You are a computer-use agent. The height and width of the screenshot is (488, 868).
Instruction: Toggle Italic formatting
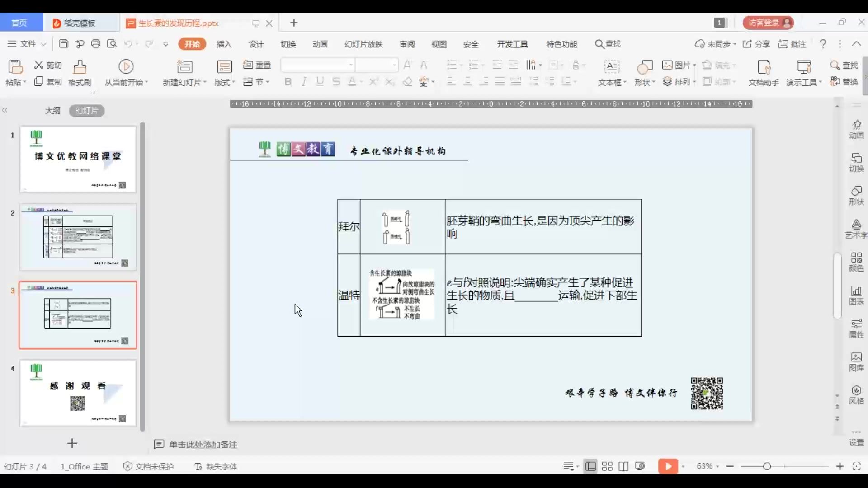coord(304,82)
